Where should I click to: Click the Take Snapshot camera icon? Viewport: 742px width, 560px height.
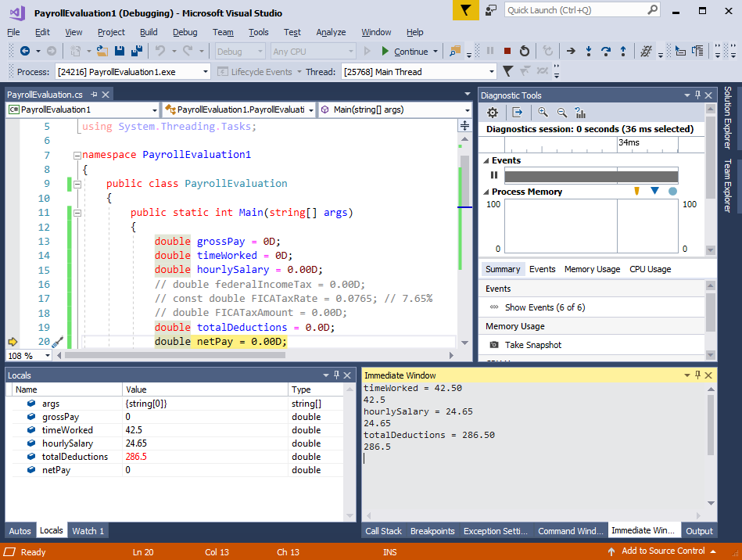[494, 345]
